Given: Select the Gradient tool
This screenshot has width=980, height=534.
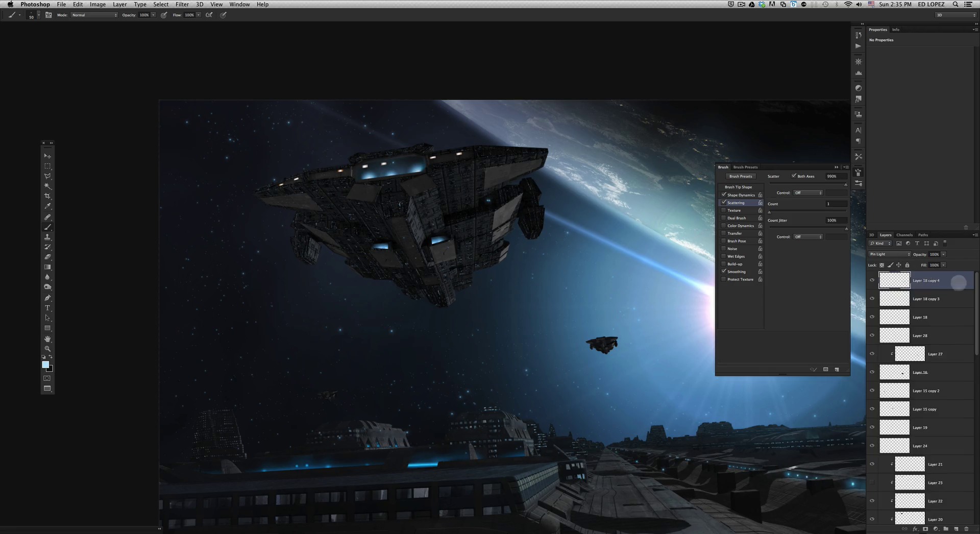Looking at the screenshot, I should tap(47, 267).
